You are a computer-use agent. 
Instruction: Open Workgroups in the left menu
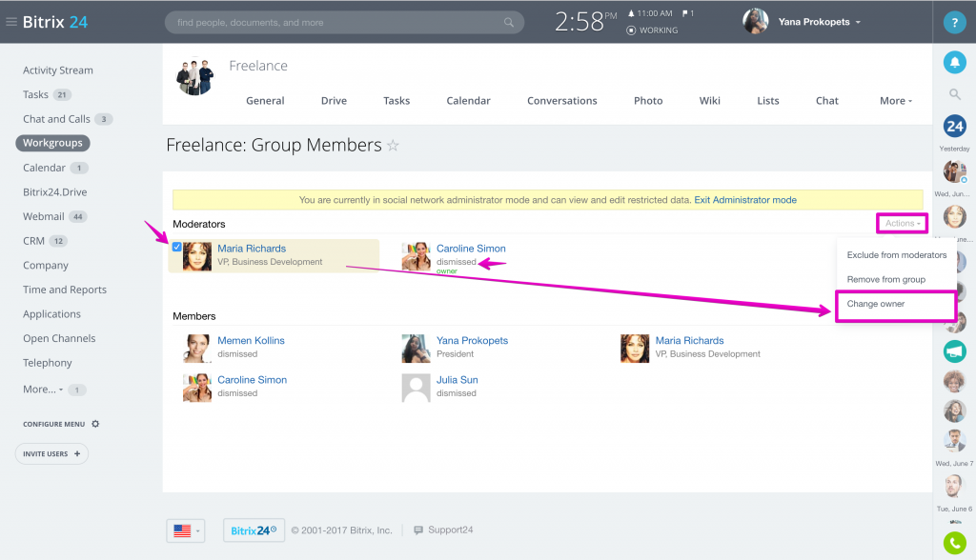tap(53, 143)
